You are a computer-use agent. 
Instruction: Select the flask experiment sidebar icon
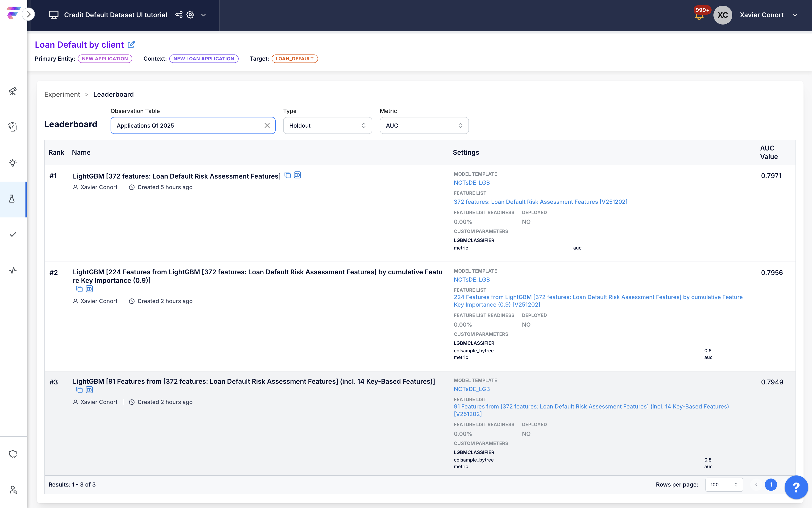[12, 199]
